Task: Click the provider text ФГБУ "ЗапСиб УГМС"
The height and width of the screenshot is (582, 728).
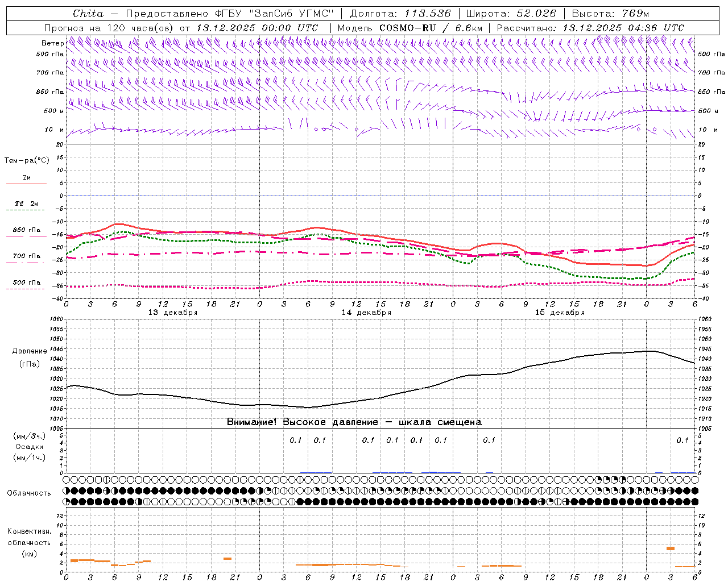Action: 274,14
